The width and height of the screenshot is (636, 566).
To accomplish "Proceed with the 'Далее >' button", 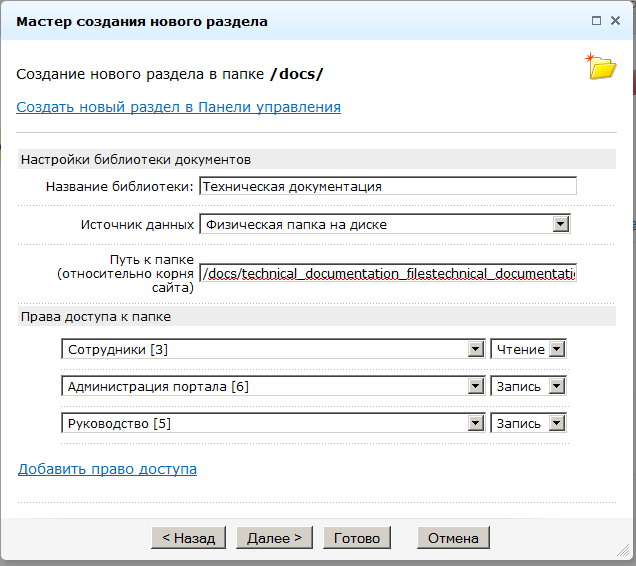I will coord(274,538).
